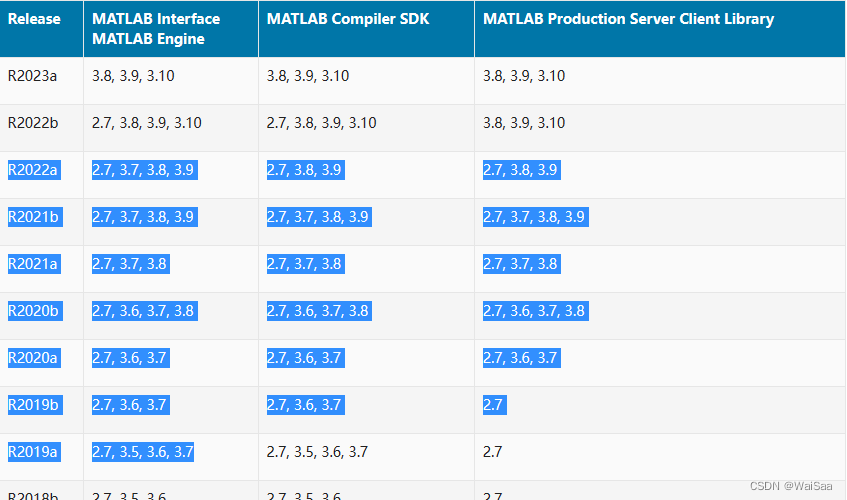
Task: Click R2019a Compiler SDK '2.7, 3.5, 3.6, 3.7'
Action: pyautogui.click(x=317, y=451)
